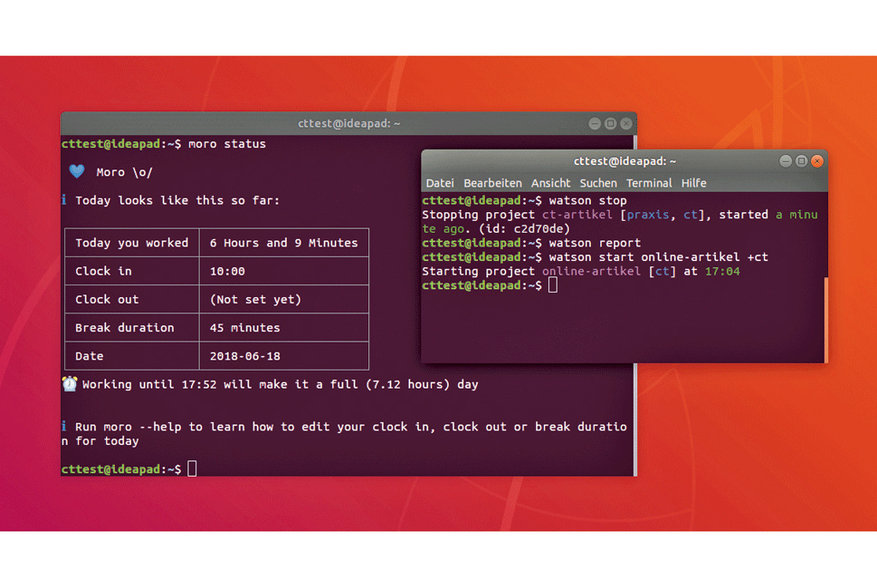877x588 pixels.
Task: Click the 'ct-artikel' project name
Action: coord(577,215)
